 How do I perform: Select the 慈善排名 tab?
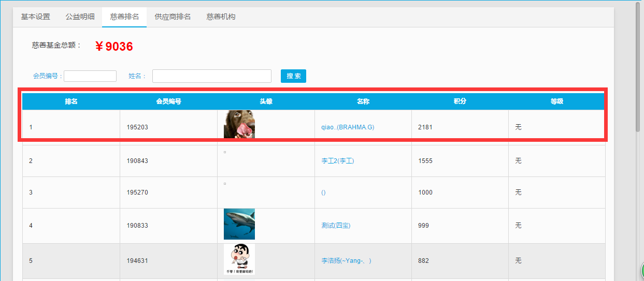(x=124, y=17)
